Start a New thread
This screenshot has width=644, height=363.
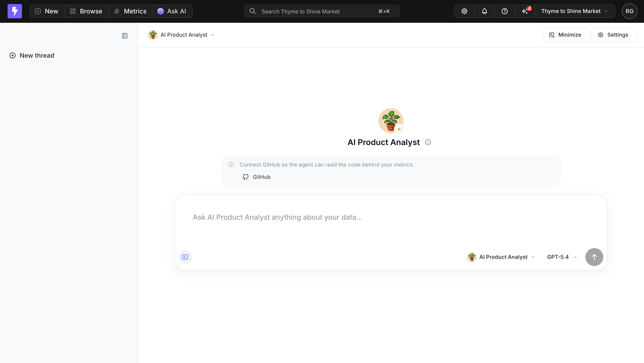coord(32,55)
